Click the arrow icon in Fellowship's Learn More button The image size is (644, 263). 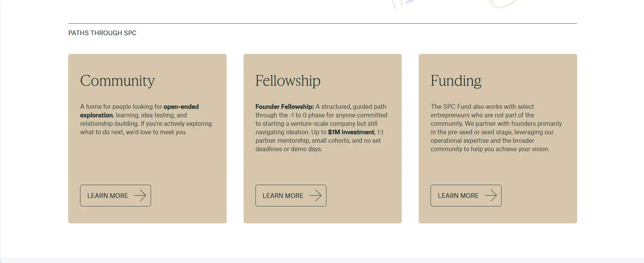[x=315, y=196]
